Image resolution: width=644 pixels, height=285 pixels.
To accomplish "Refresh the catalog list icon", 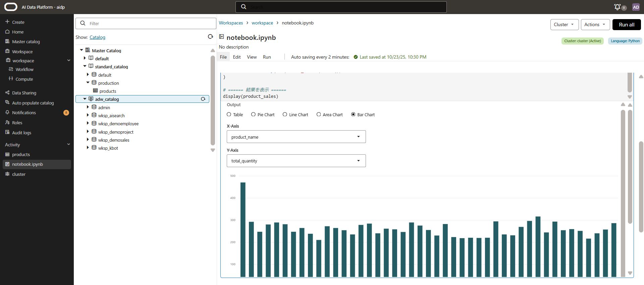I will click(210, 37).
